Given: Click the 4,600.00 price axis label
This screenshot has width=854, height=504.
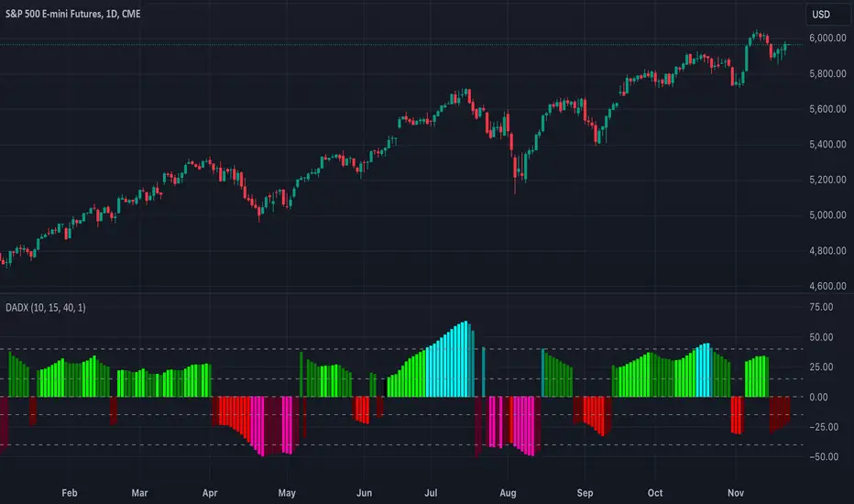Looking at the screenshot, I should point(827,286).
